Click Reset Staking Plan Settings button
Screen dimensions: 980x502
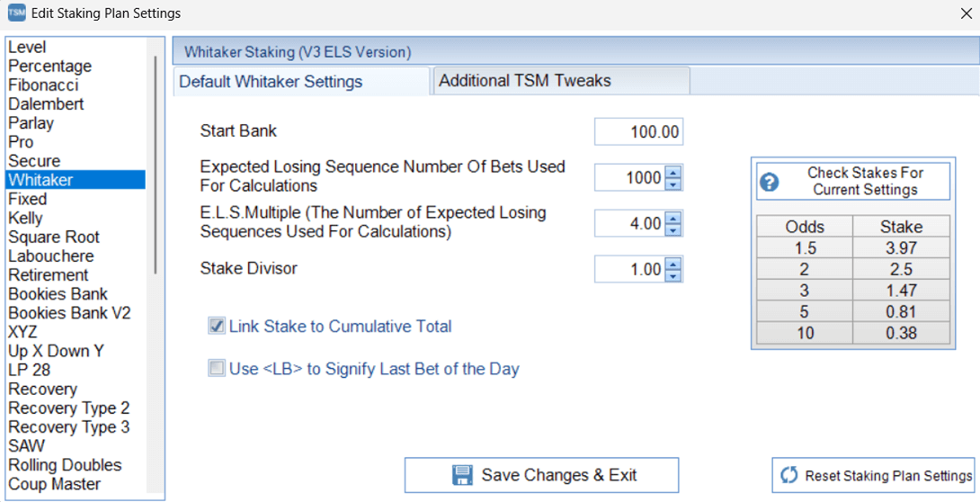point(873,475)
